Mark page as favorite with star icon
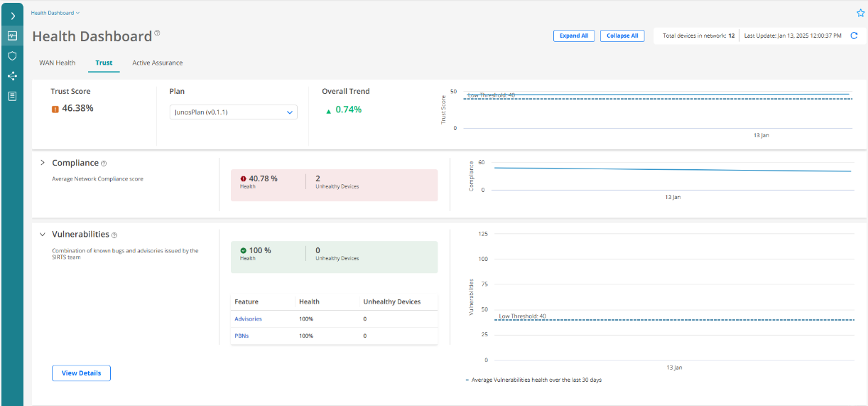This screenshot has height=406, width=868. coord(860,13)
